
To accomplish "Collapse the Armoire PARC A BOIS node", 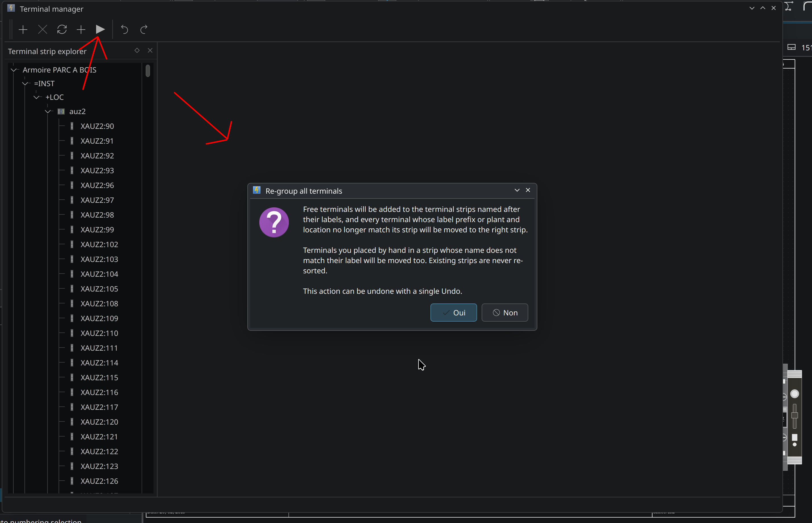I will (14, 70).
